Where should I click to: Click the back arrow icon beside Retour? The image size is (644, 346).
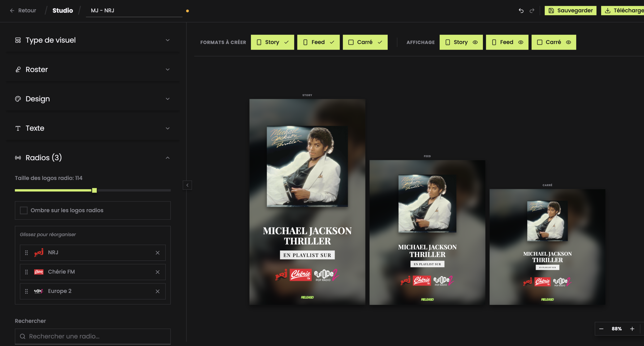12,10
